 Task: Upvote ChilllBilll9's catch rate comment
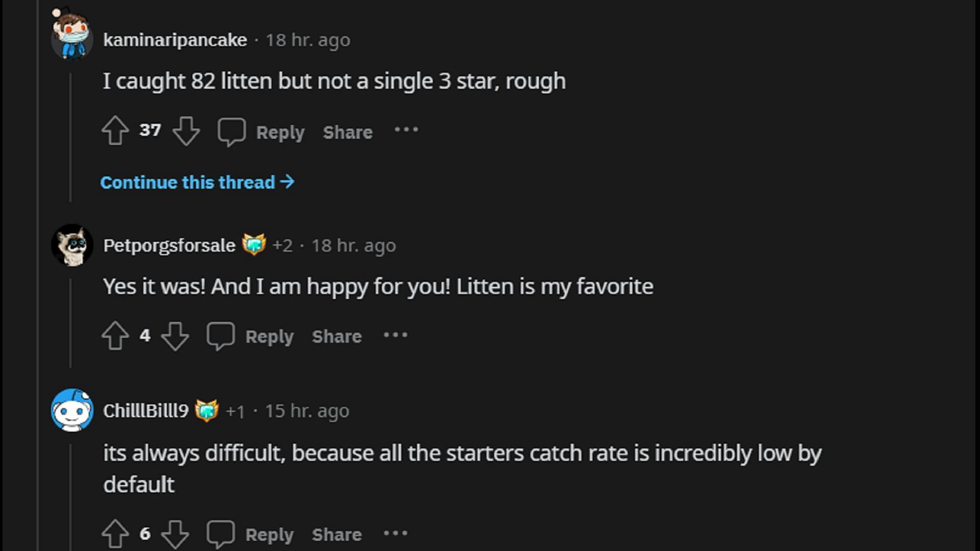[x=115, y=534]
